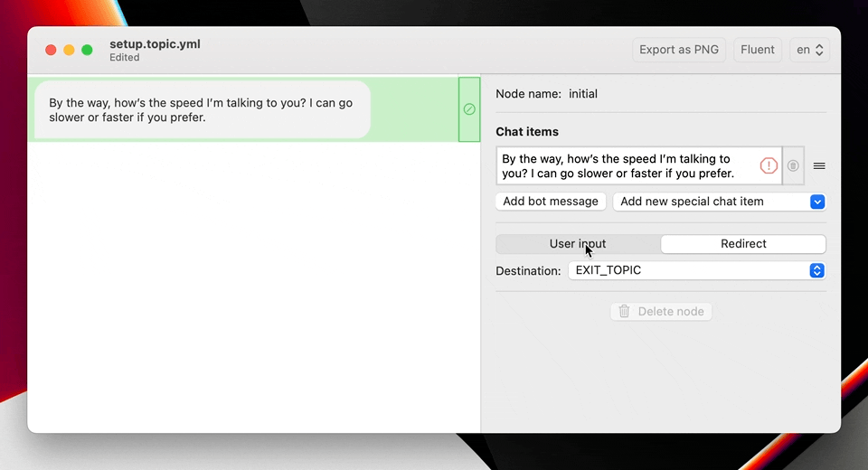Click the warning icon in the chat item

pos(768,166)
